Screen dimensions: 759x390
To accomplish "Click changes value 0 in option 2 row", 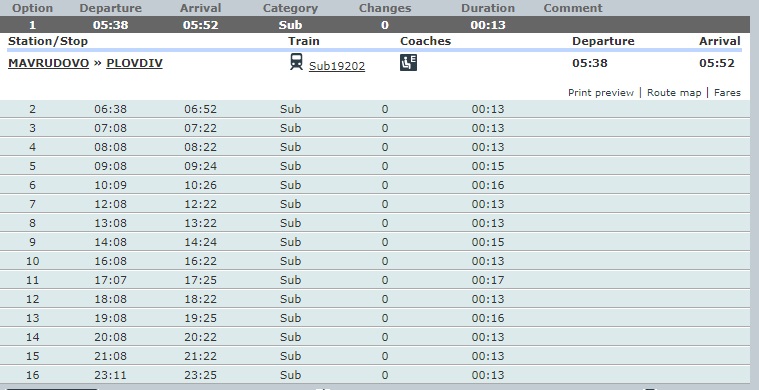I will click(385, 109).
